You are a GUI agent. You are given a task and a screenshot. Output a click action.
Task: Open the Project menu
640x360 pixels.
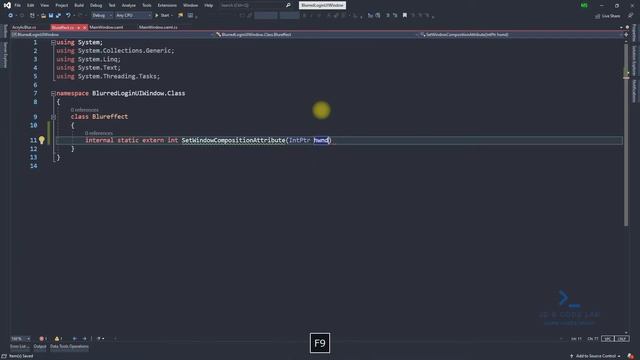[62, 5]
